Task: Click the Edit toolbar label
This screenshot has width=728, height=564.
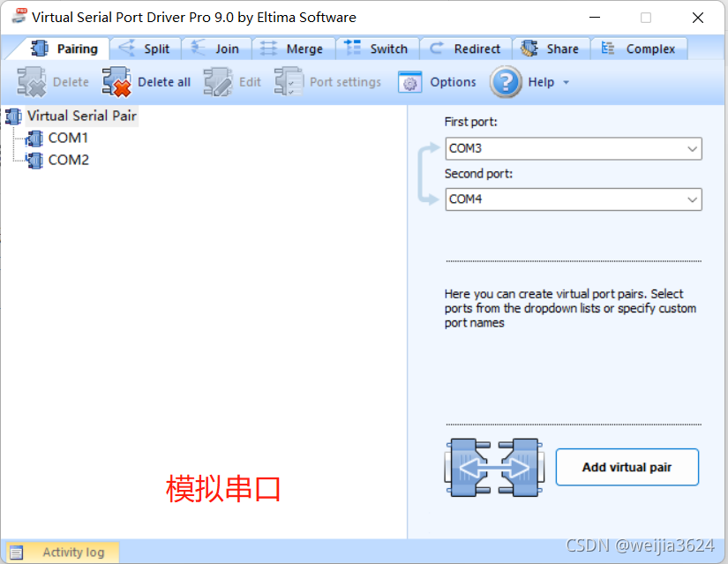Action: pos(250,82)
